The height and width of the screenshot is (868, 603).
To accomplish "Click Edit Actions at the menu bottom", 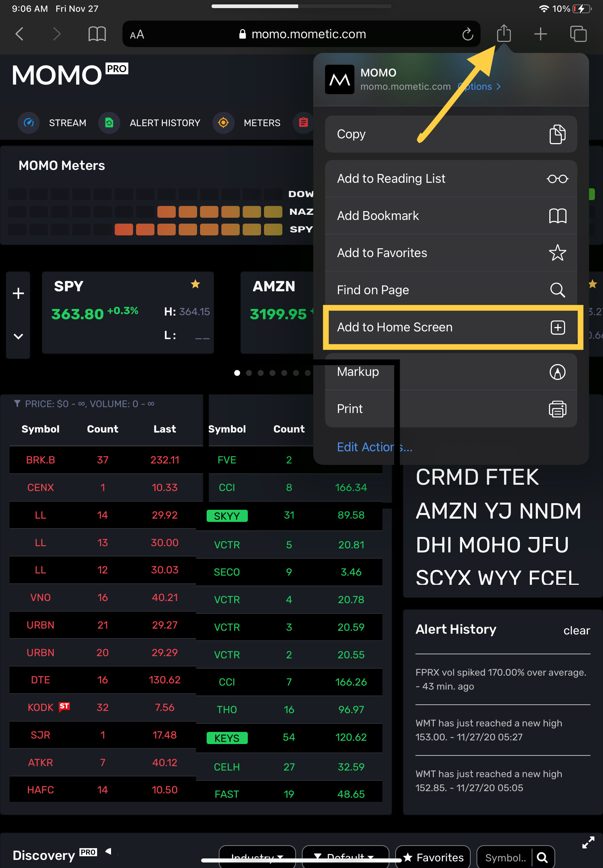I will click(374, 447).
